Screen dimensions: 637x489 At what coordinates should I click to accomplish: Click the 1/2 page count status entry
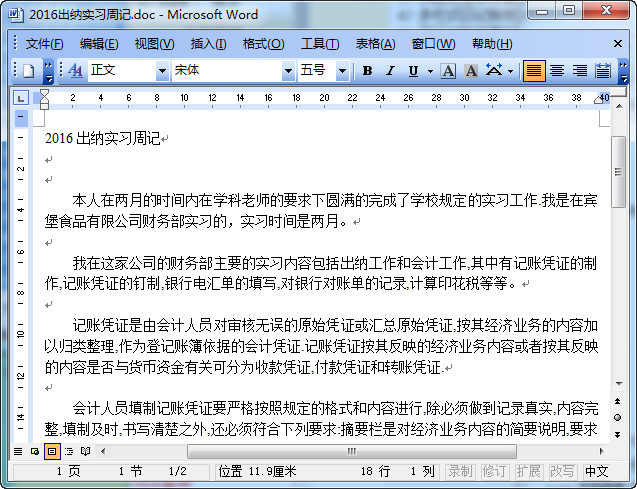coord(178,471)
